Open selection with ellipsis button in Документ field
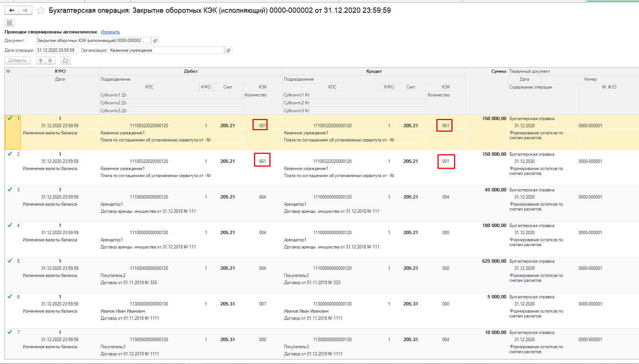639x364 pixels. coord(147,41)
